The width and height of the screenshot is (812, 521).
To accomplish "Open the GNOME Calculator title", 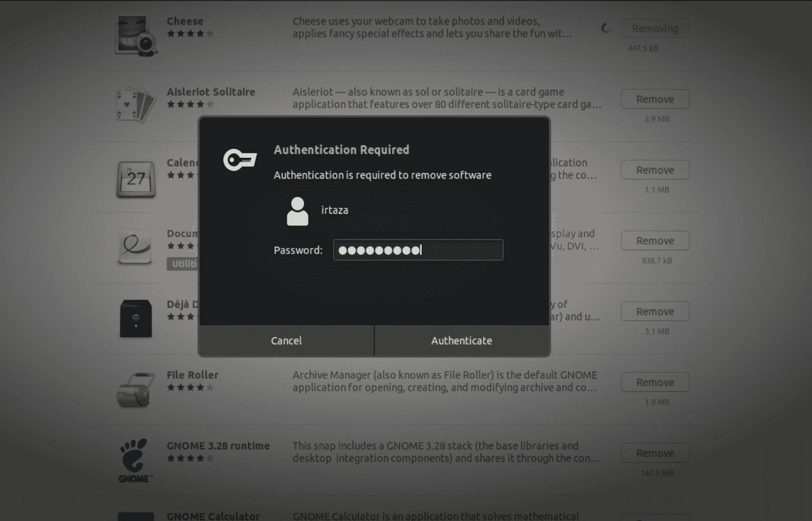I will [x=213, y=516].
